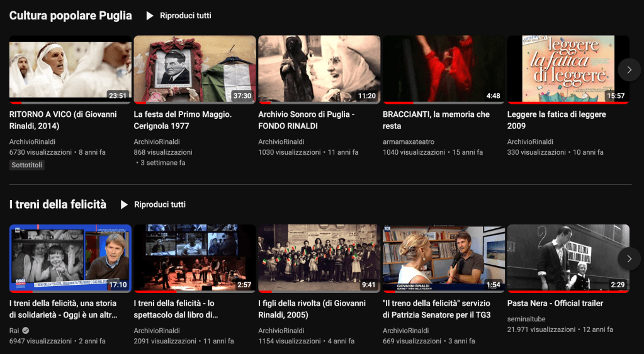Viewport: 644px width, 354px height.
Task: Open Rai verified channel link
Action: coord(14,331)
